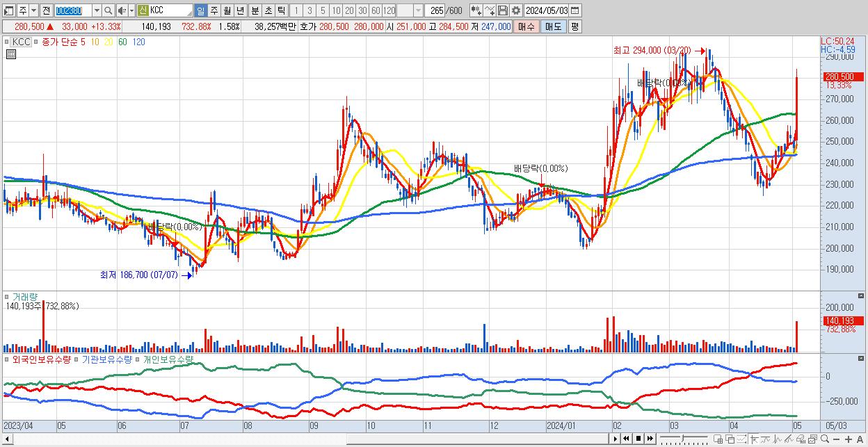The height and width of the screenshot is (447, 868).
Task: Open the 주 type dropdown arrow at top-left
Action: [34, 10]
